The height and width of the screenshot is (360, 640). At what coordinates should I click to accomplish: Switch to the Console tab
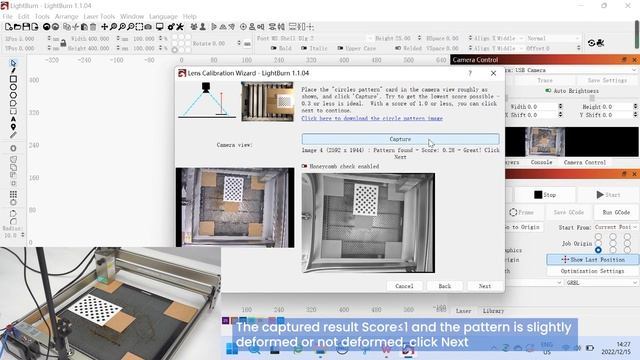[541, 162]
